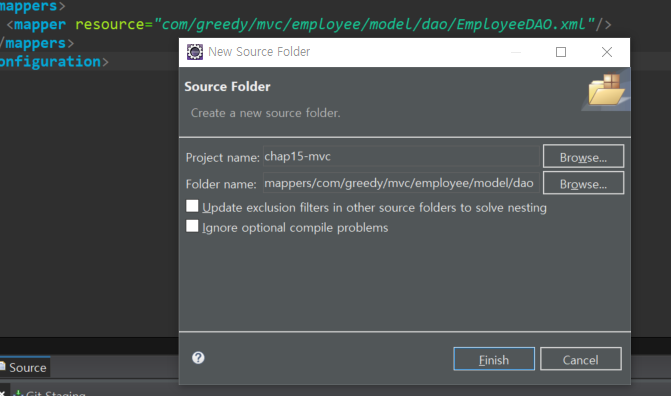
Task: Click Finish to create the source folder
Action: click(x=494, y=359)
